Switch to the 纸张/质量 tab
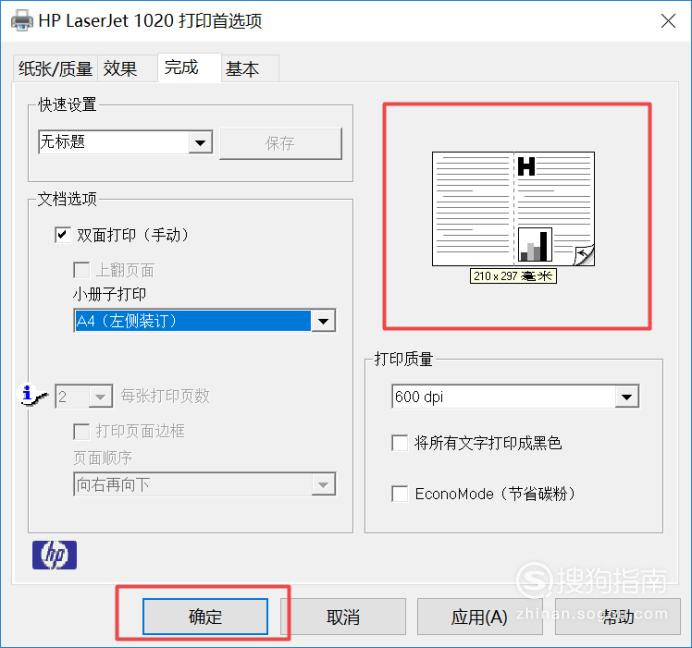692x648 pixels. (x=55, y=69)
